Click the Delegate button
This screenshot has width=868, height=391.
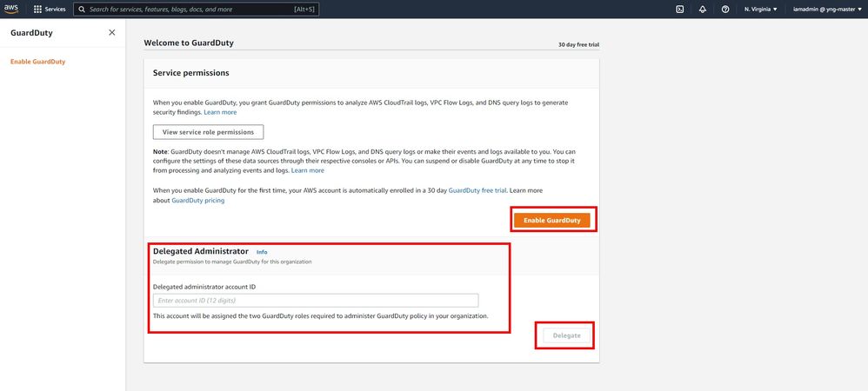pos(567,335)
